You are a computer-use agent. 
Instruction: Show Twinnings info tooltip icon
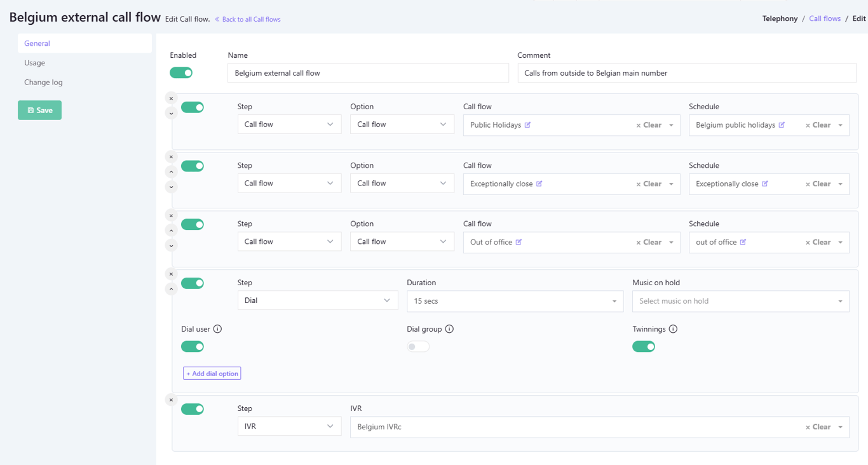click(x=673, y=329)
